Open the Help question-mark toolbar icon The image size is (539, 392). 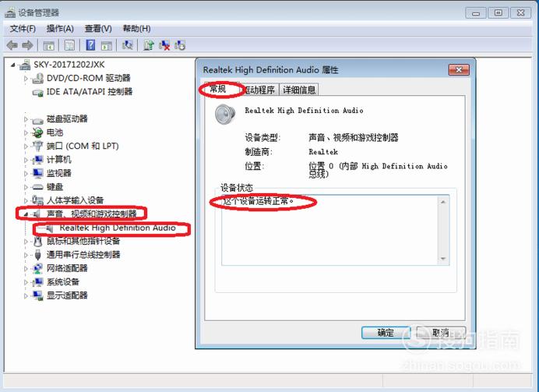[x=90, y=45]
